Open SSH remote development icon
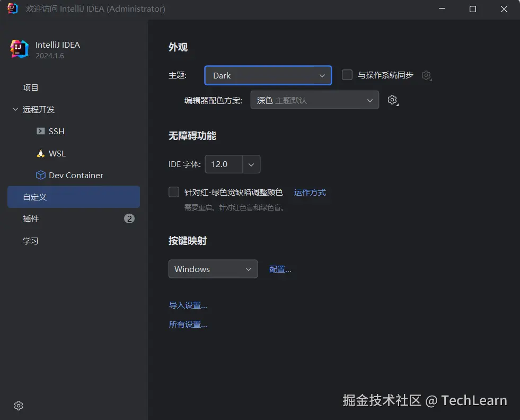The width and height of the screenshot is (520, 420). pos(40,131)
